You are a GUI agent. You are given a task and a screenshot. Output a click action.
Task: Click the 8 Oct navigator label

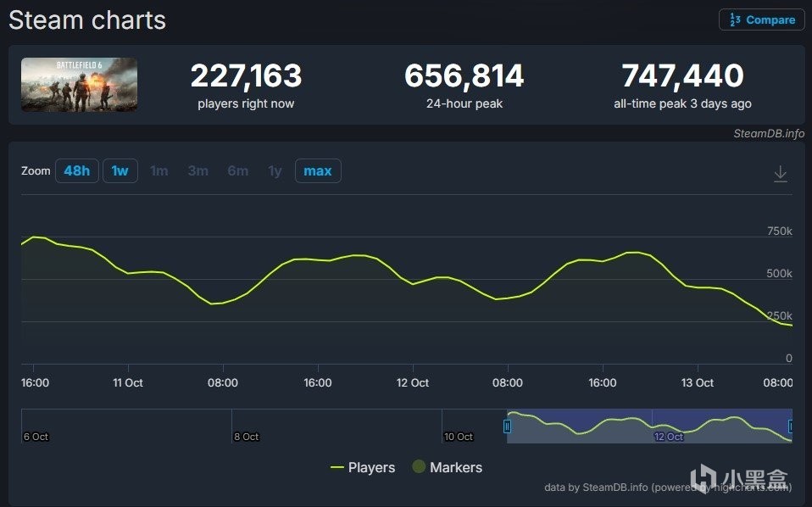click(246, 437)
